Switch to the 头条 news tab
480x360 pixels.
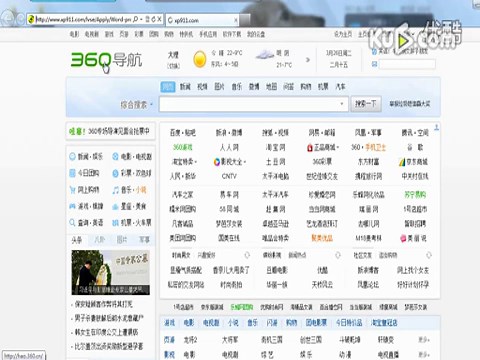pos(77,240)
